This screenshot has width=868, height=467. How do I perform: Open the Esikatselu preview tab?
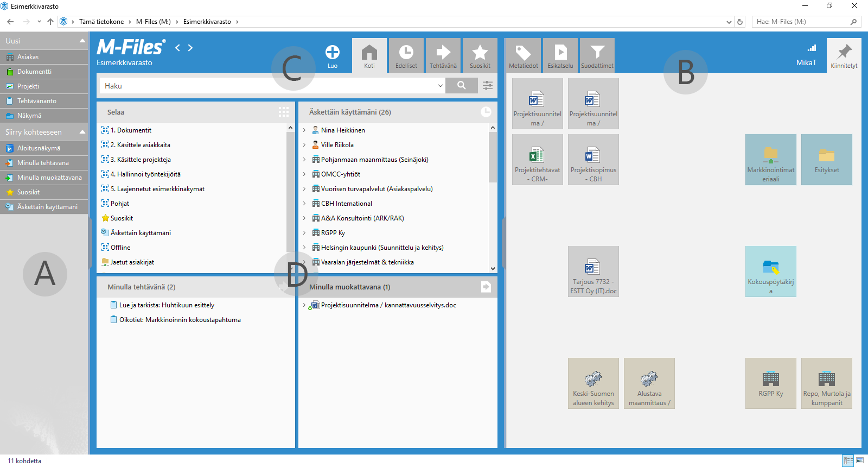560,55
